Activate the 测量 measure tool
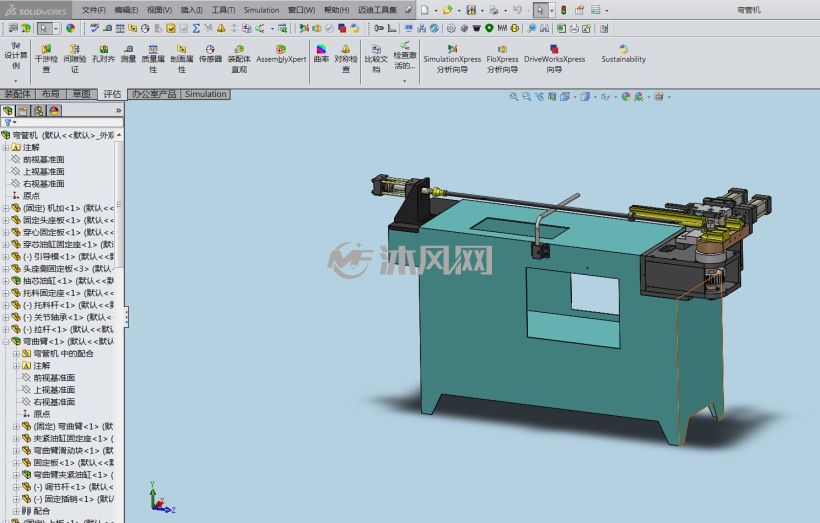Image resolution: width=820 pixels, height=523 pixels. (128, 54)
